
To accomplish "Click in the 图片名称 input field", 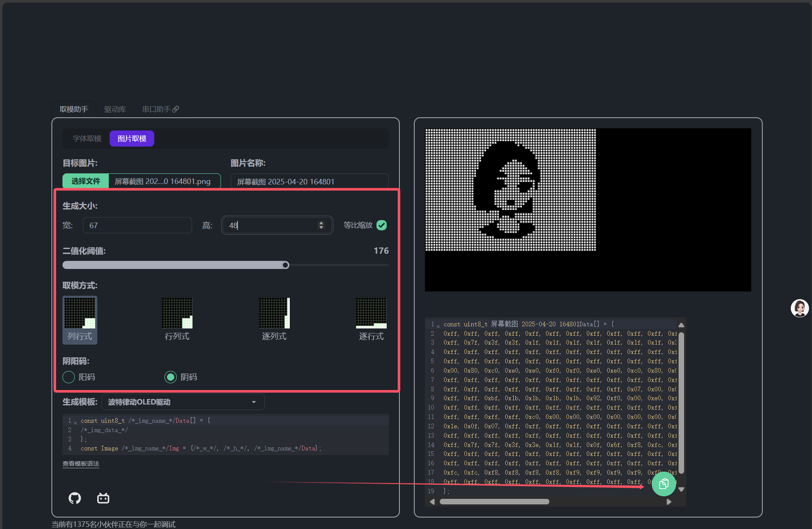I will coord(309,181).
